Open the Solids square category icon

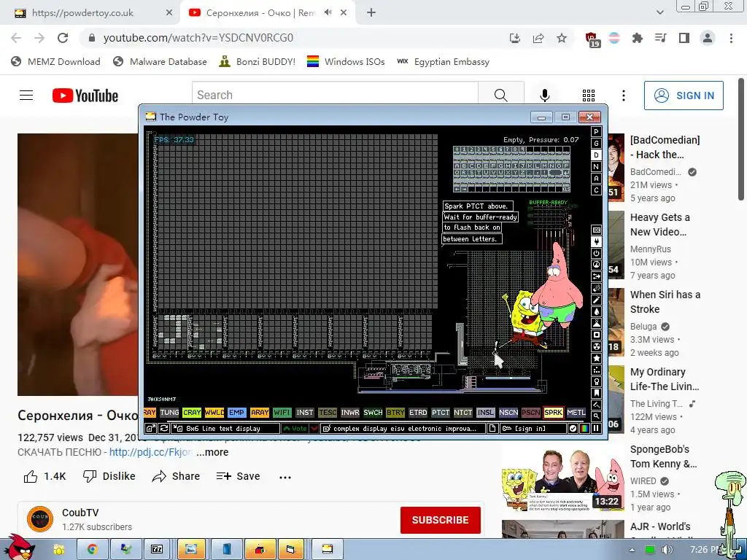[596, 335]
